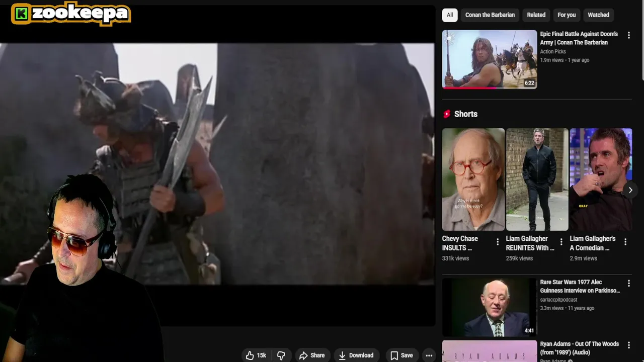Viewport: 644px width, 362px height.
Task: Open the Share dialog
Action: click(x=312, y=355)
